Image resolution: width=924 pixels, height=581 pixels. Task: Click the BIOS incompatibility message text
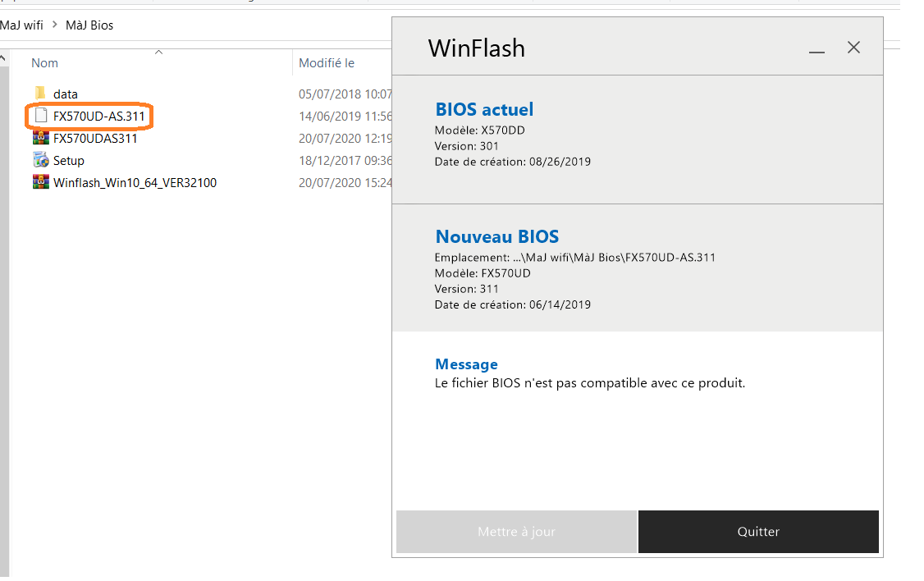(589, 382)
